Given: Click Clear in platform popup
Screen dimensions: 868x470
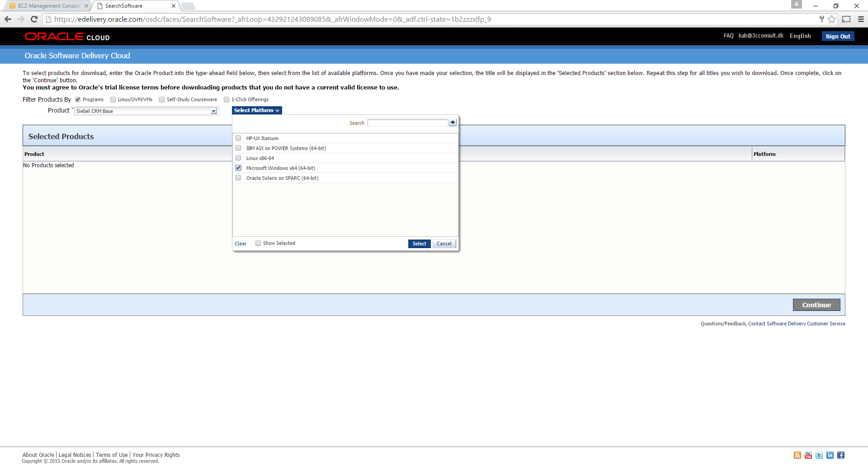Looking at the screenshot, I should [241, 244].
